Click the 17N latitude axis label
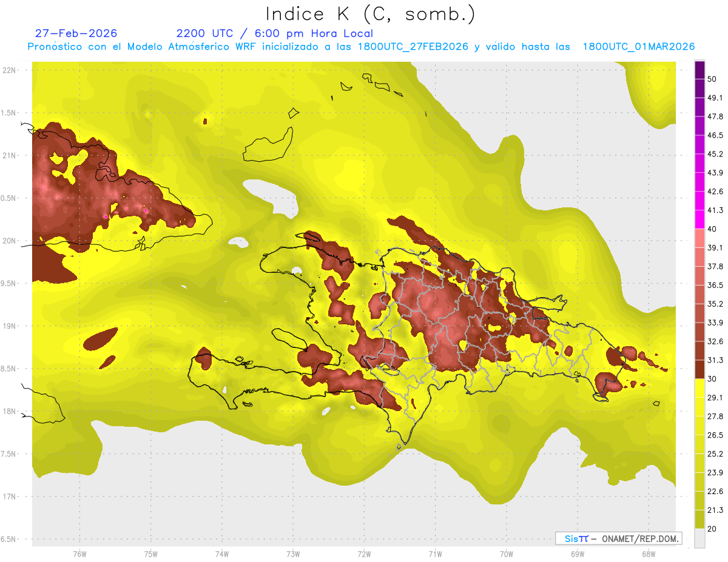 [x=10, y=497]
